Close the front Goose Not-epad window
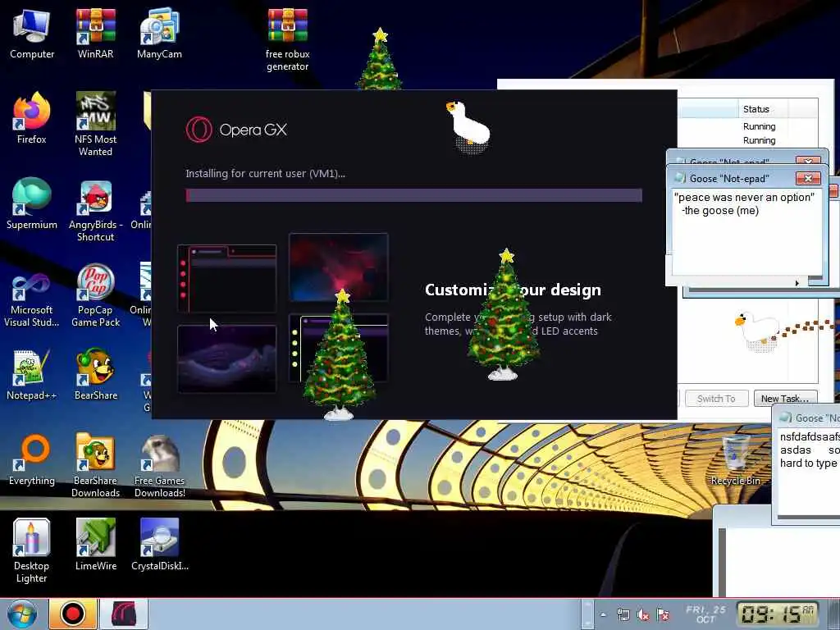The image size is (840, 630). point(808,178)
